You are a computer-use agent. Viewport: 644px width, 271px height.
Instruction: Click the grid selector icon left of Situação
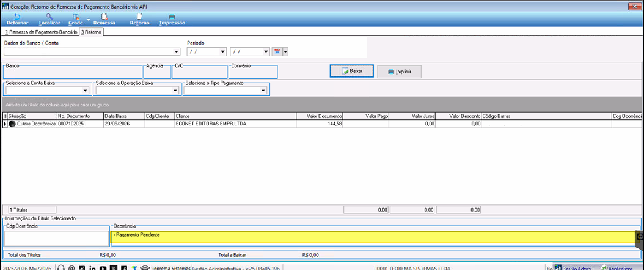pyautogui.click(x=5, y=116)
